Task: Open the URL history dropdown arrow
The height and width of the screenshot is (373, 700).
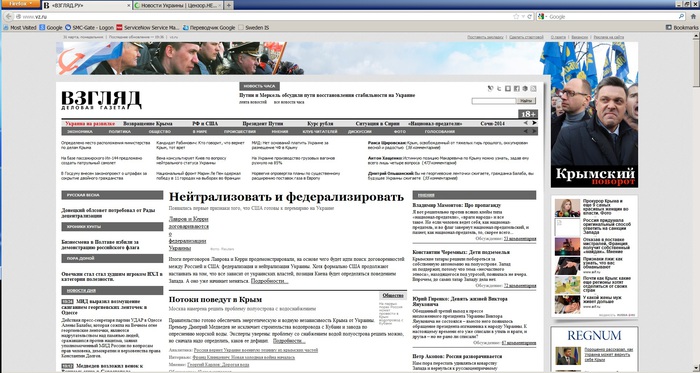Action: pos(523,17)
